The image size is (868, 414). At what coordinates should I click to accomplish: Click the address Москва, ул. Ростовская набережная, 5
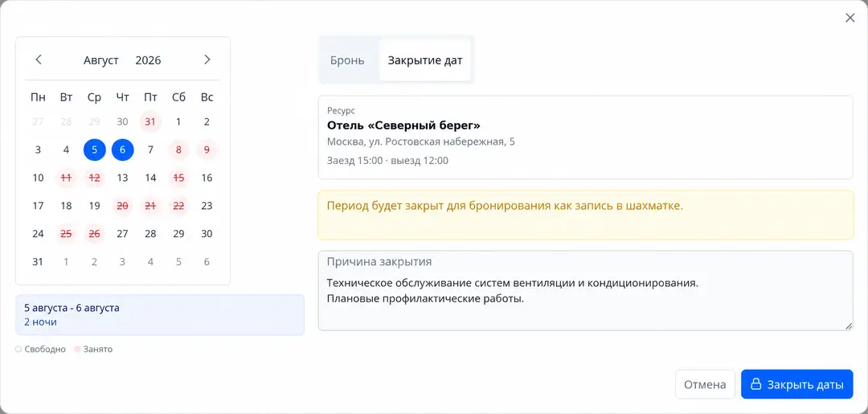(420, 141)
